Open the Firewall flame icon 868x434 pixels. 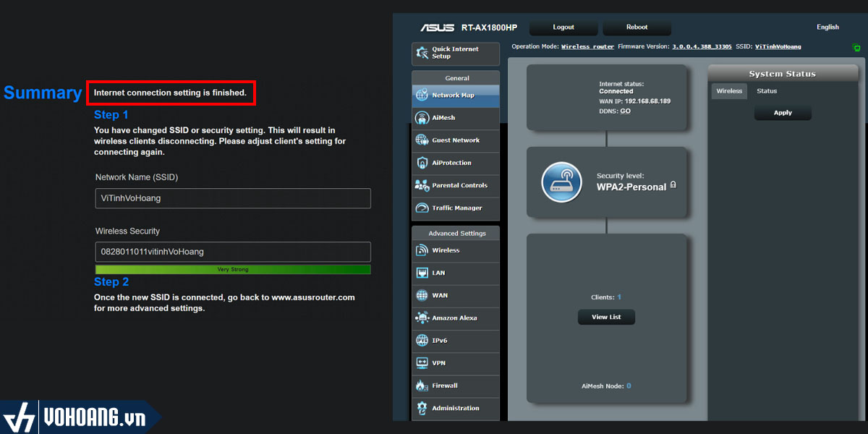(422, 386)
